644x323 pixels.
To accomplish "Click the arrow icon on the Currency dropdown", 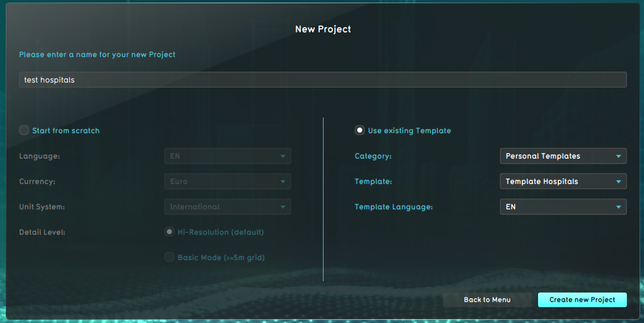I will click(x=283, y=181).
